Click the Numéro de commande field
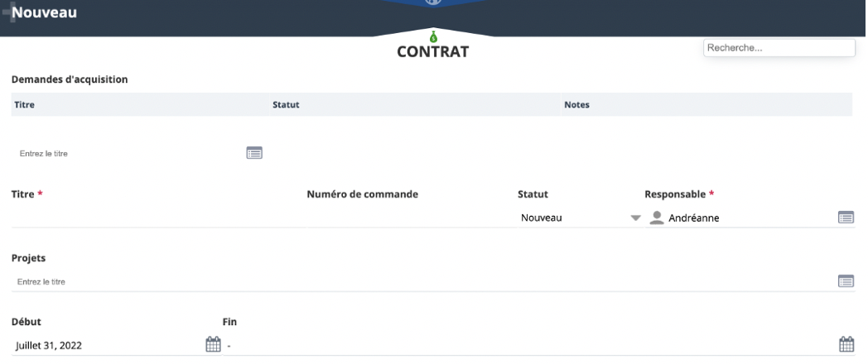 click(412, 218)
